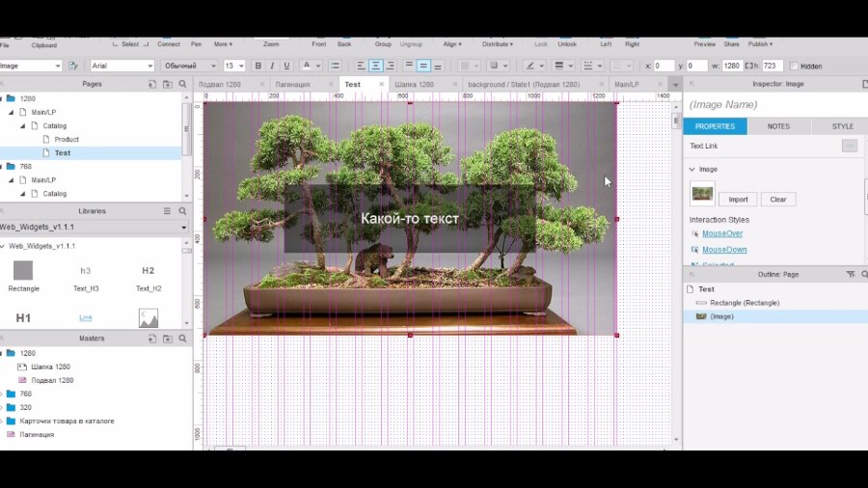868x488 pixels.
Task: Open the widget style dropdown showing Image
Action: 31,66
